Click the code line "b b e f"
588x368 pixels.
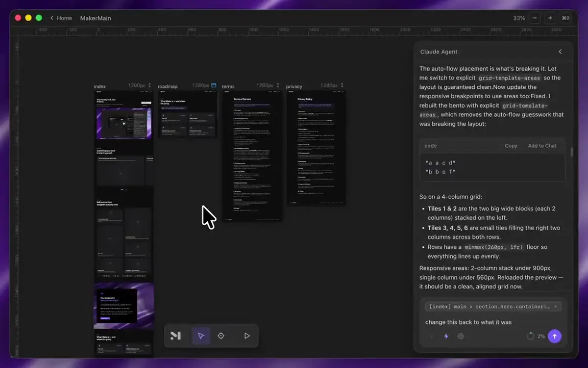point(440,172)
